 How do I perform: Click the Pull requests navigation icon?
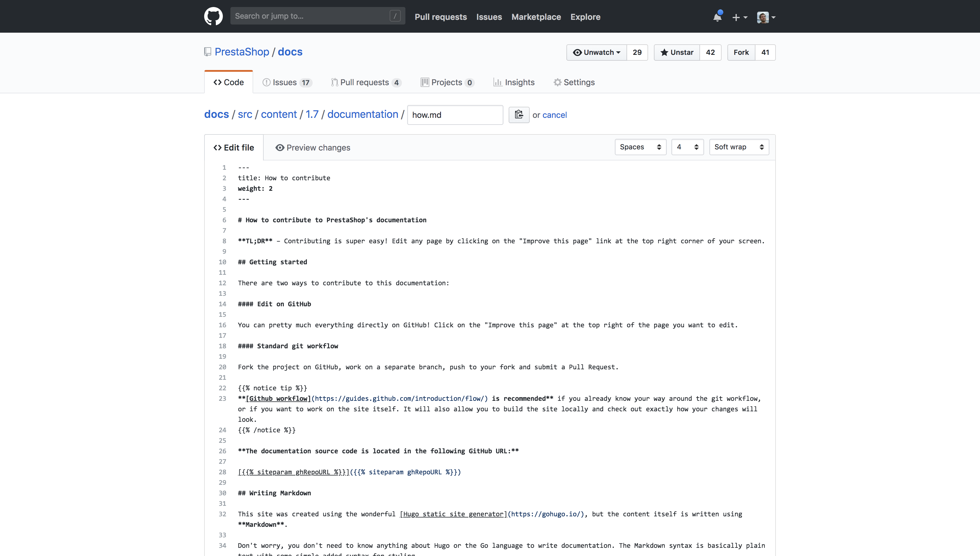(334, 82)
